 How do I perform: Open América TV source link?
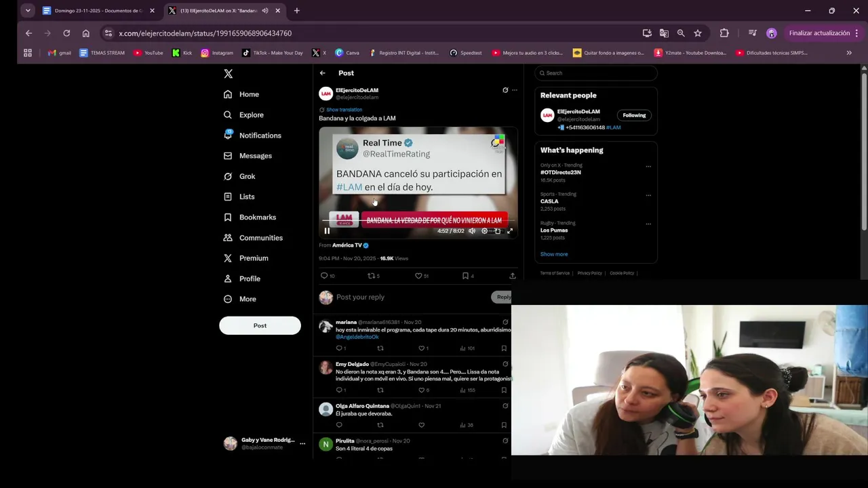[351, 245]
